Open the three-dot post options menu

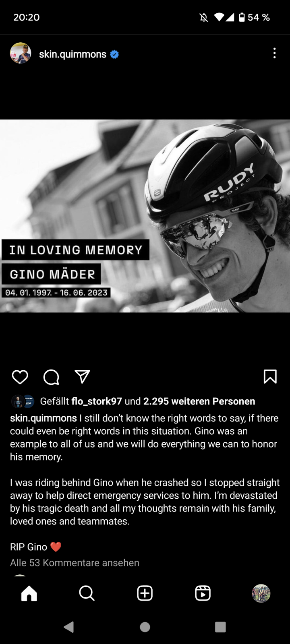coord(274,53)
